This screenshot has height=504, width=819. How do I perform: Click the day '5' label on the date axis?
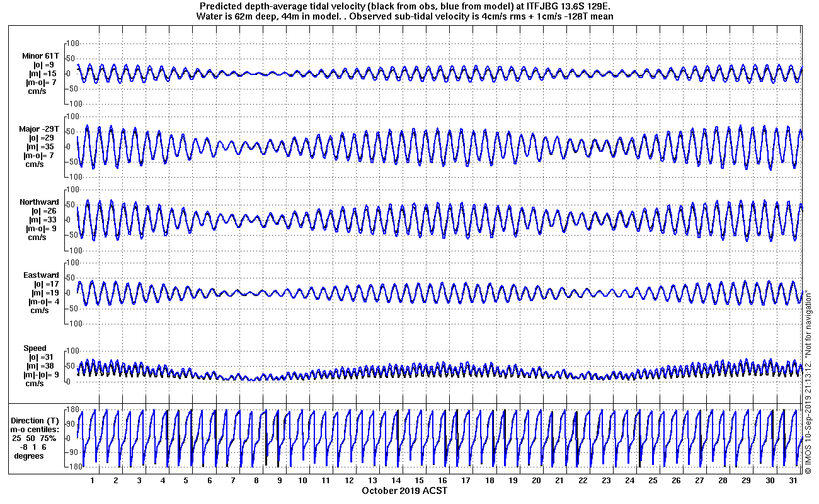pyautogui.click(x=185, y=480)
